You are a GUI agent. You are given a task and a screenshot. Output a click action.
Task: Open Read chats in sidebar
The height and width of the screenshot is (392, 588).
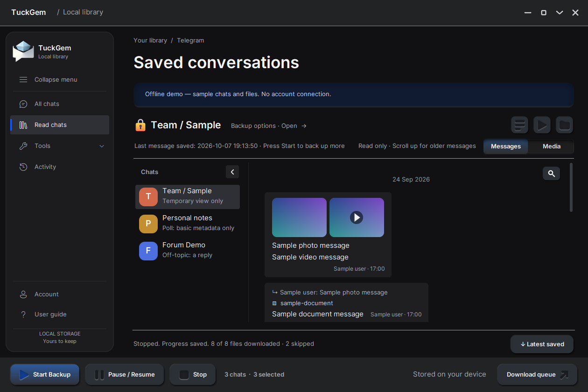tap(60, 125)
